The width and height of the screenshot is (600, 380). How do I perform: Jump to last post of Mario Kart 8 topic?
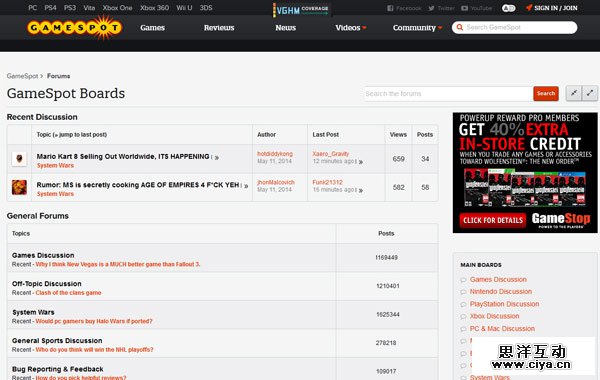(x=217, y=157)
